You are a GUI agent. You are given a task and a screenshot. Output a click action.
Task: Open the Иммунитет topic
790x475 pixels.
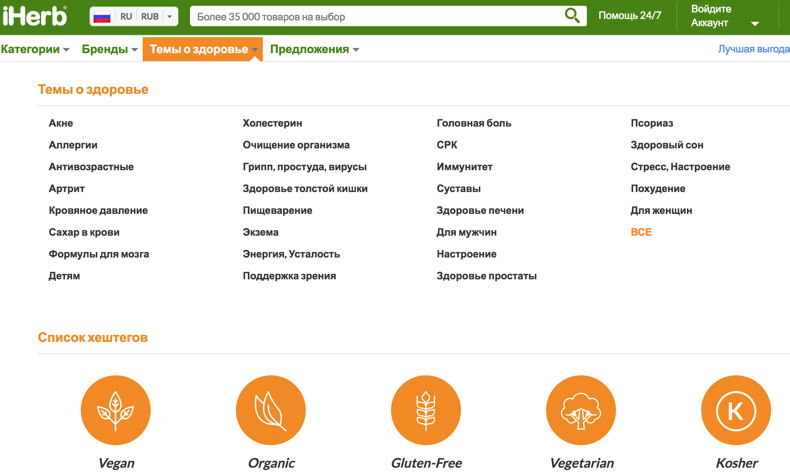pyautogui.click(x=465, y=167)
